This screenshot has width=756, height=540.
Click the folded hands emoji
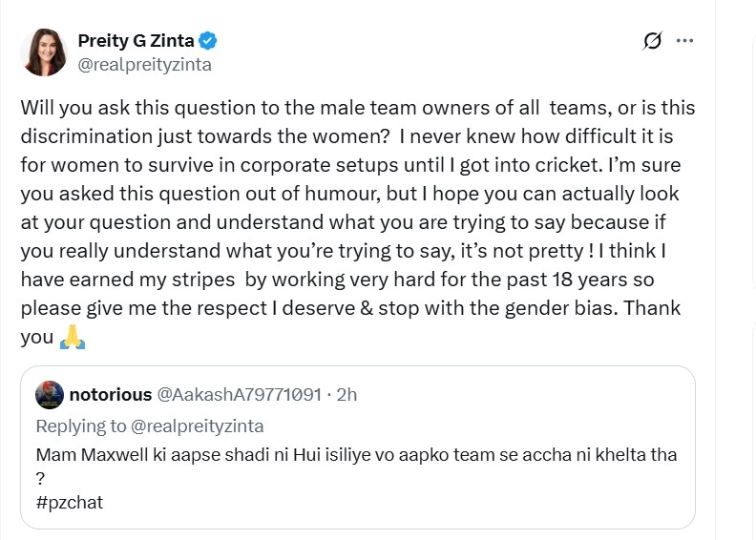tap(73, 337)
